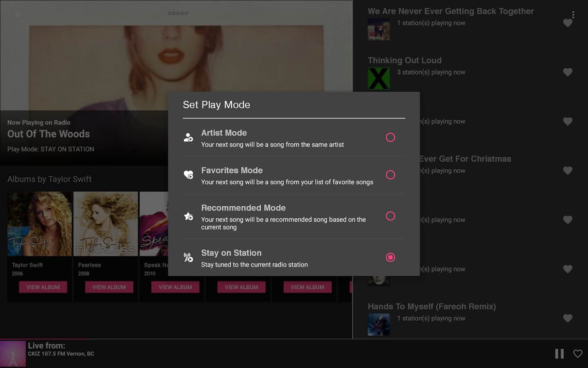Click the Thinking Out Loud album art
Viewport: 588px width, 368px height.
[379, 79]
